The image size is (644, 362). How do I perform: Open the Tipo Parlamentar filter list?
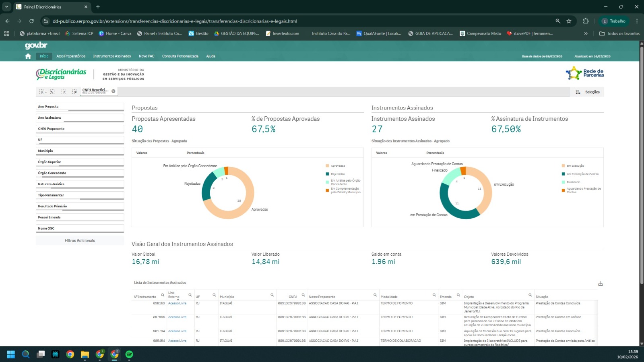[80, 195]
